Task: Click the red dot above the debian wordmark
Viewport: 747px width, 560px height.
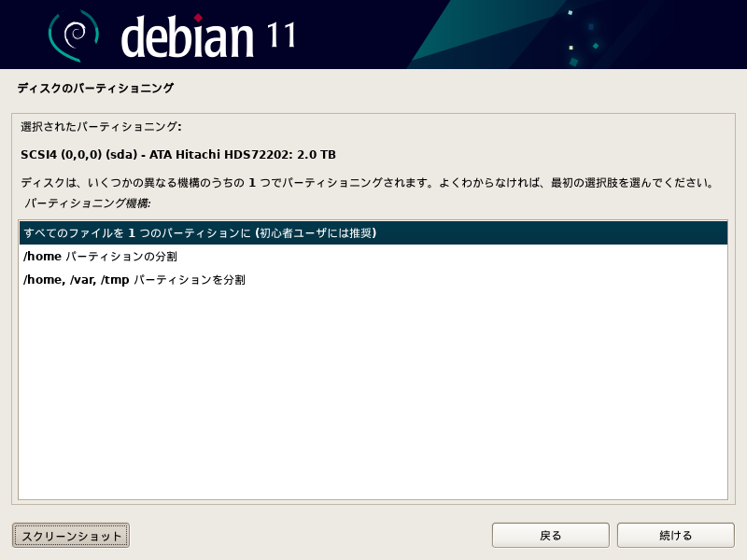Action: coord(198,18)
